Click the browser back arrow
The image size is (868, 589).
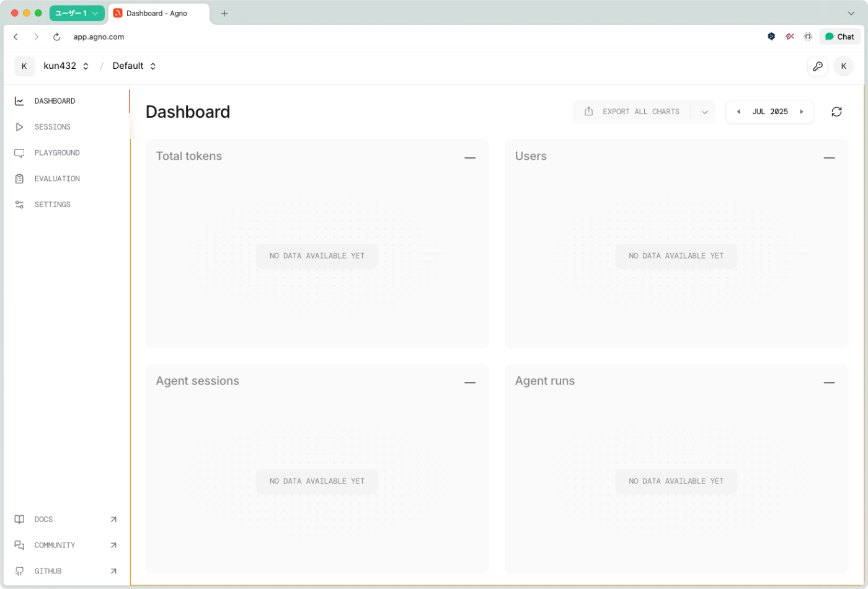(16, 37)
